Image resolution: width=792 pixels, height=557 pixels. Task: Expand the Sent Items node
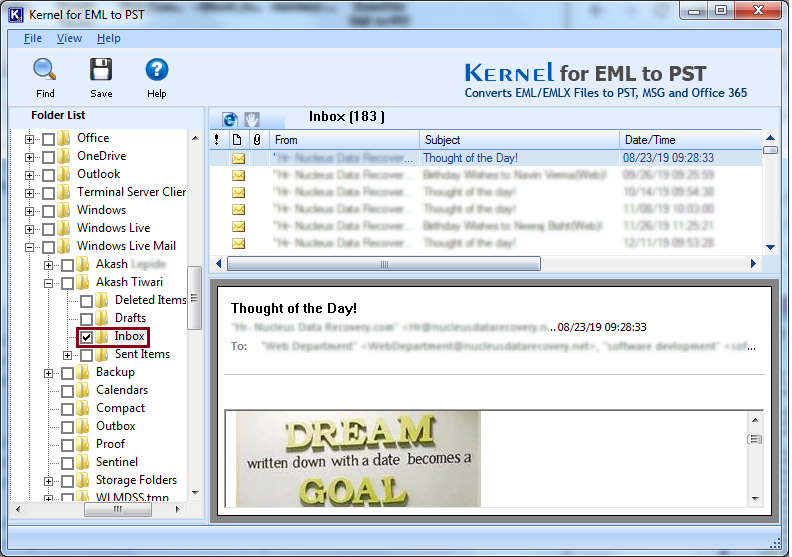[67, 356]
